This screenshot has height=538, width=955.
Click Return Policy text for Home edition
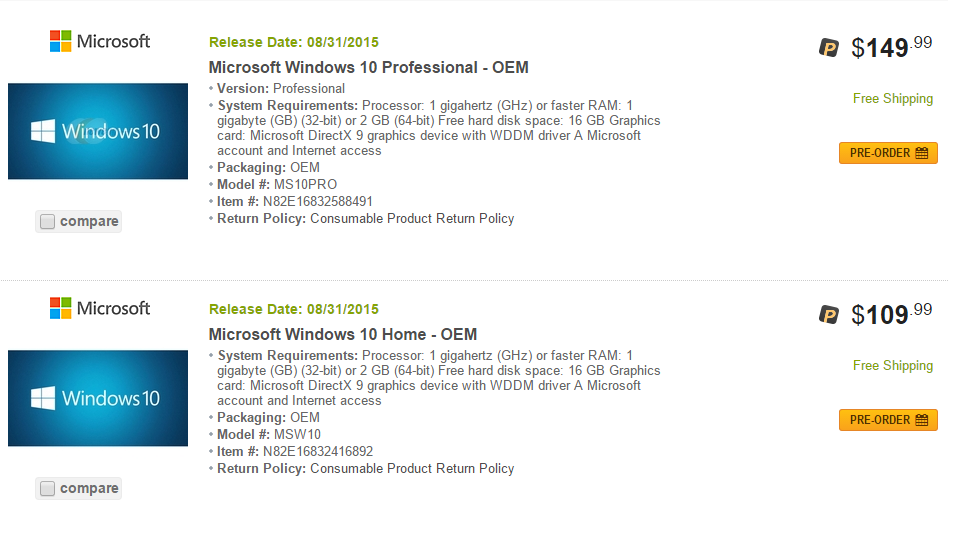(365, 469)
